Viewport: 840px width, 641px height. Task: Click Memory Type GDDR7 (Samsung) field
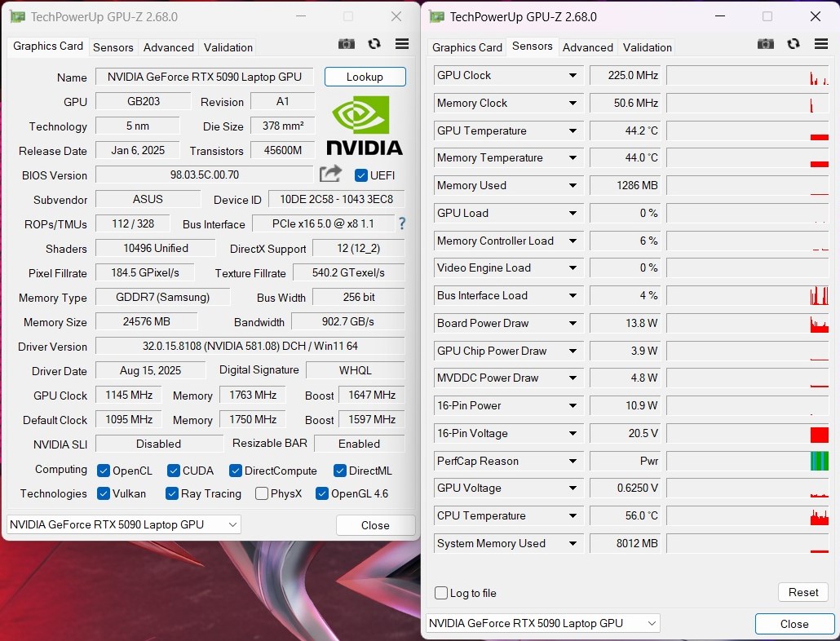pos(163,297)
